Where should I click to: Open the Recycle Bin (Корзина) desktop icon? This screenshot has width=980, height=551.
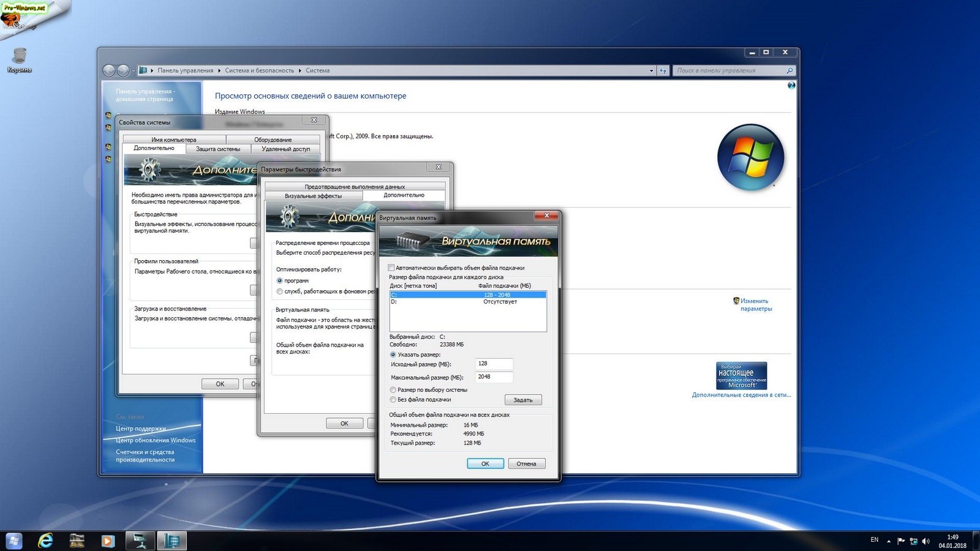coord(19,57)
